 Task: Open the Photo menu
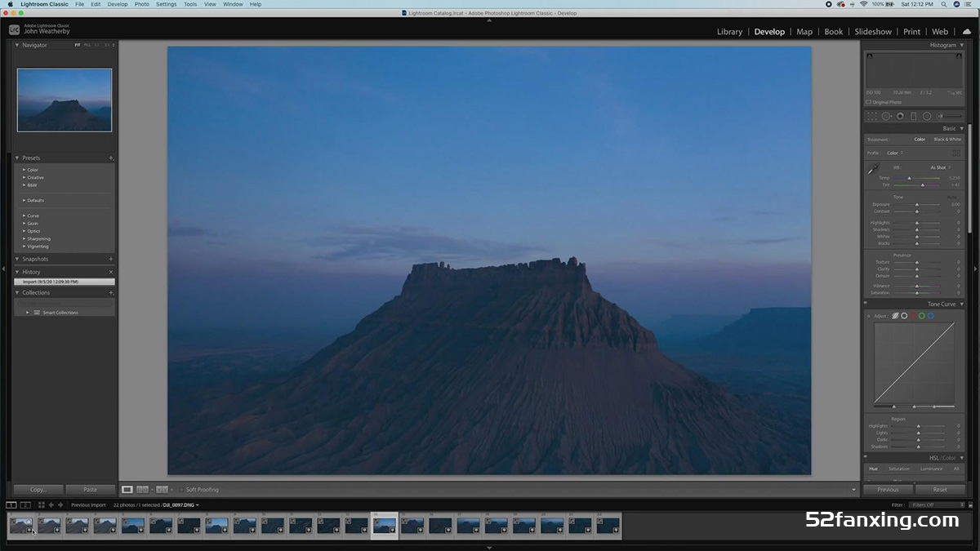coord(141,4)
